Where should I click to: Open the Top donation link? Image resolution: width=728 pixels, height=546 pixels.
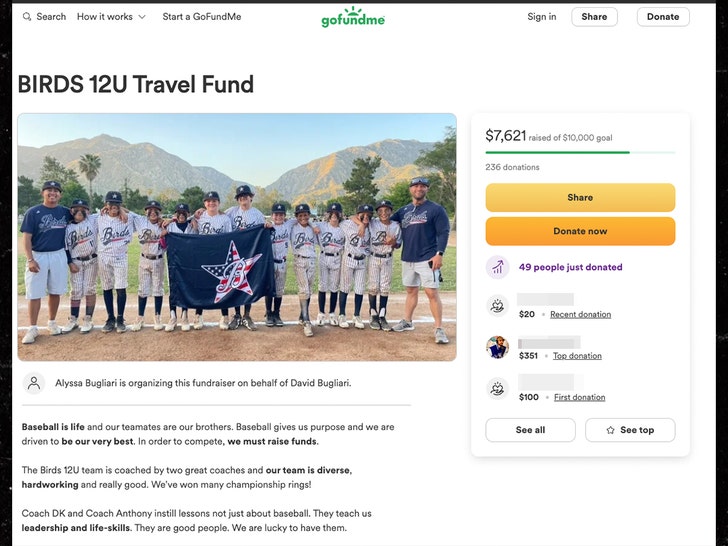(x=577, y=356)
